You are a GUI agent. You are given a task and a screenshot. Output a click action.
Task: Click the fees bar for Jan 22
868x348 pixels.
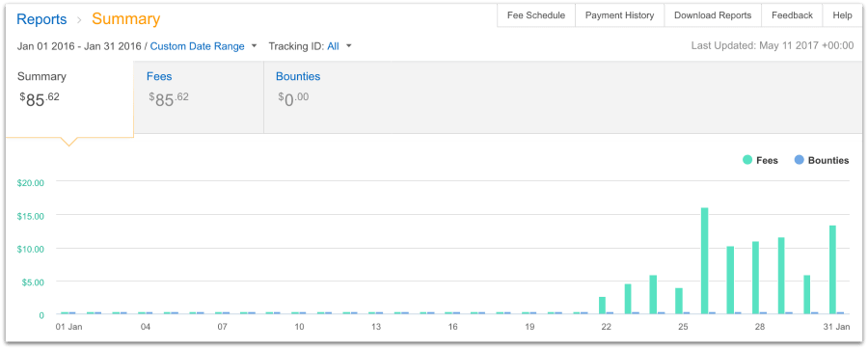tap(602, 306)
